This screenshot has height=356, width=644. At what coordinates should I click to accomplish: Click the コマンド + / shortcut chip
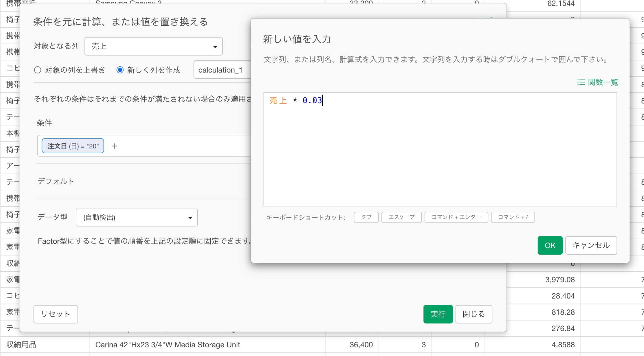tap(513, 217)
